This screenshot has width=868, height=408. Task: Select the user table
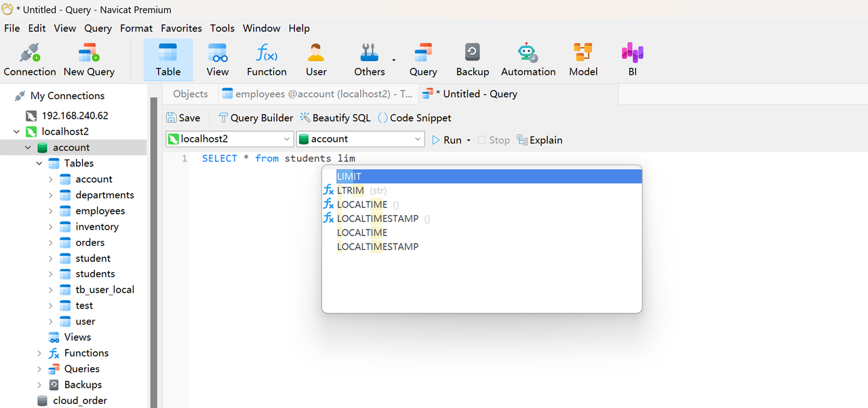tap(85, 321)
